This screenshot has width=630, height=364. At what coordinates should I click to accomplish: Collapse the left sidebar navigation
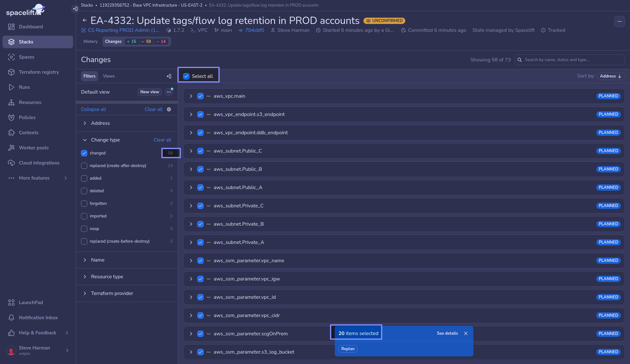pos(75,9)
